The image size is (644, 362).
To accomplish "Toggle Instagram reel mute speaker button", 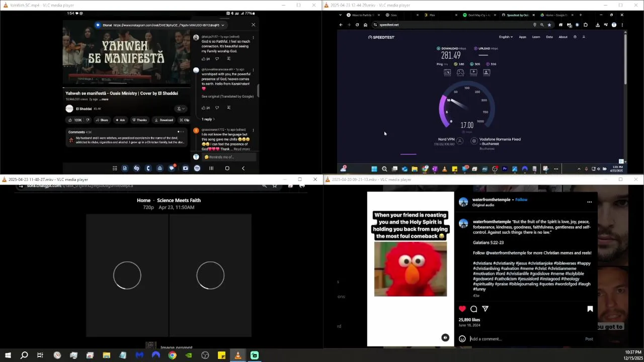I will [x=445, y=338].
